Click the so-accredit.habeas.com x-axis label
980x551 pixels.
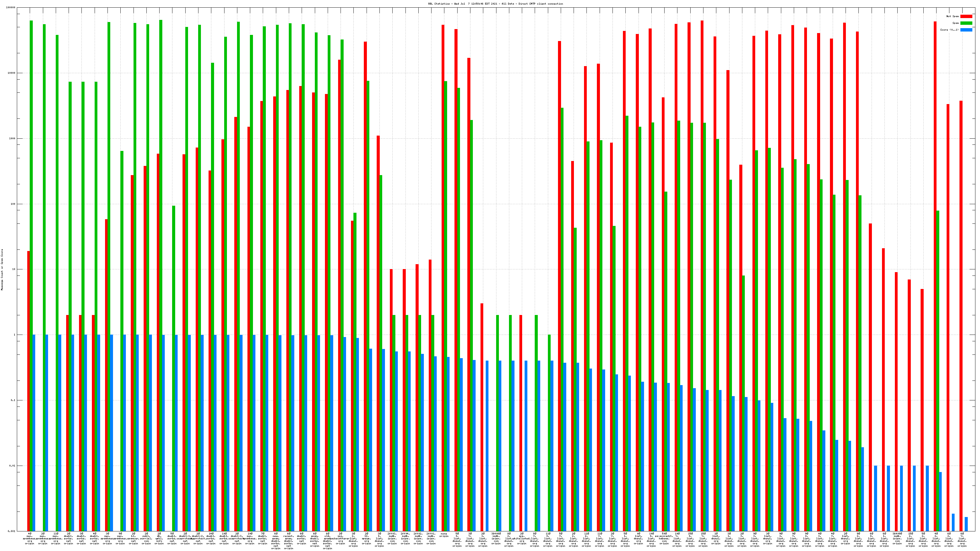(x=664, y=538)
